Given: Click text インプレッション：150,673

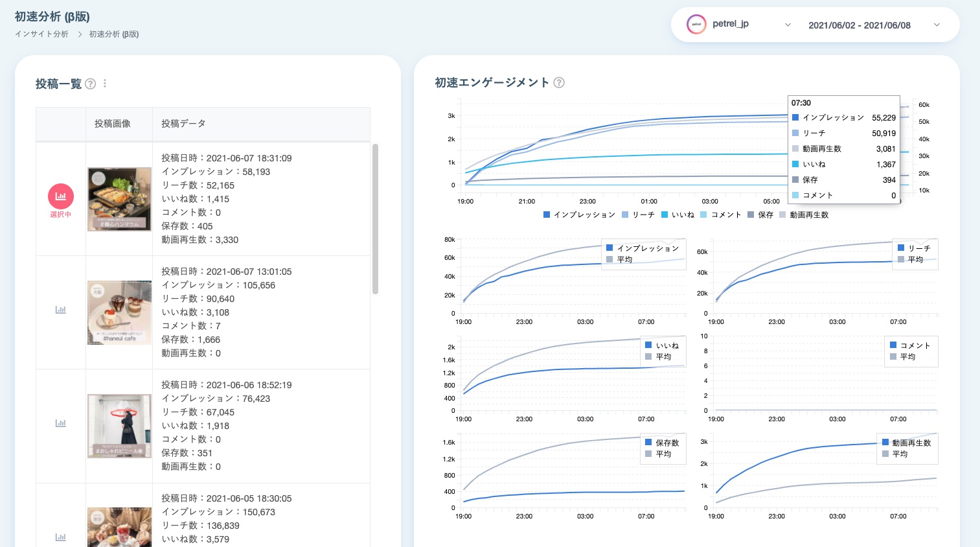Looking at the screenshot, I should (x=218, y=512).
